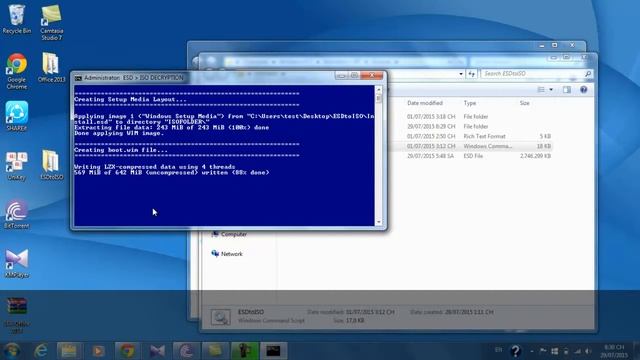Select the ESDtoISO folder on desktop

51,165
